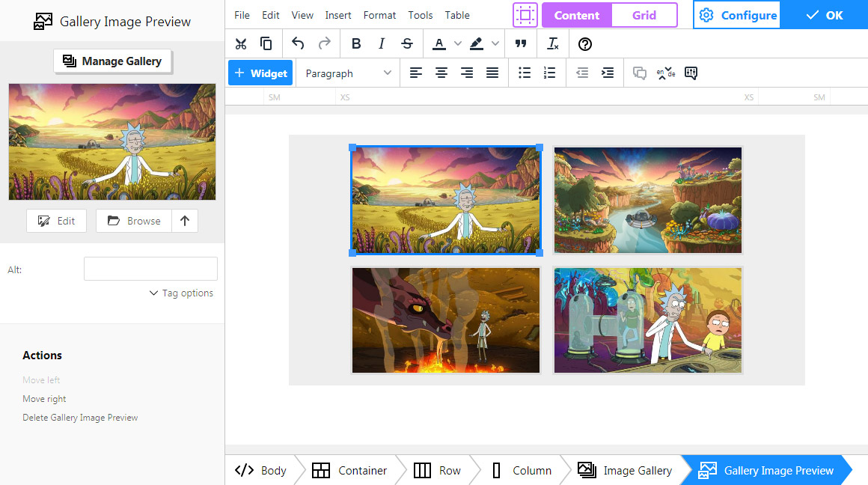Open the Insert menu

(338, 15)
